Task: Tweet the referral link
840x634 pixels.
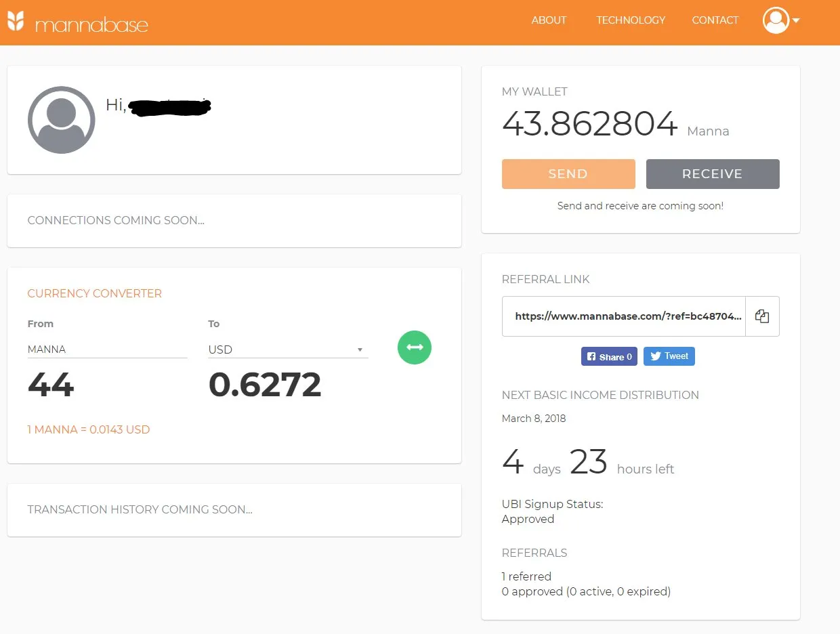Action: click(x=669, y=356)
